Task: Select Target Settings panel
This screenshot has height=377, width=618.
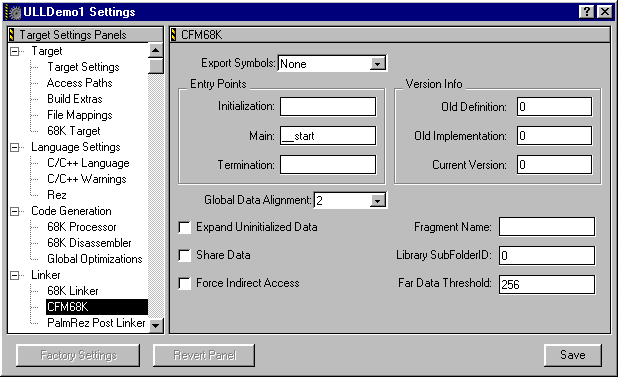Action: [x=83, y=67]
